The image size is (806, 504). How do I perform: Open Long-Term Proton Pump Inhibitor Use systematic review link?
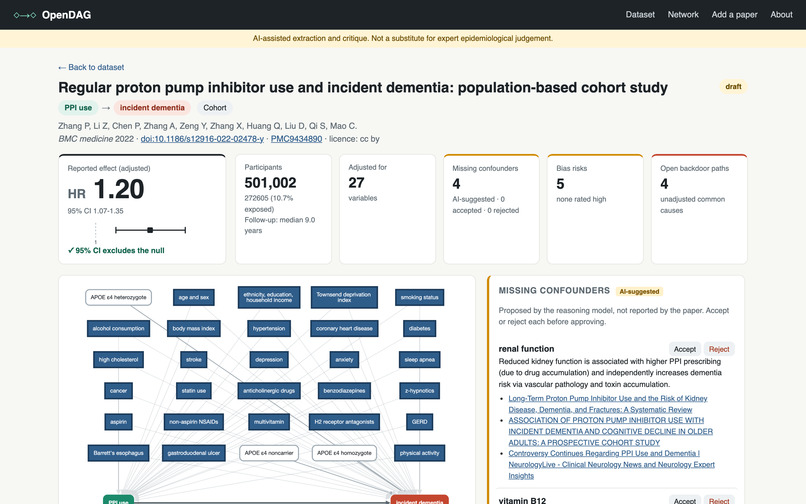point(608,404)
